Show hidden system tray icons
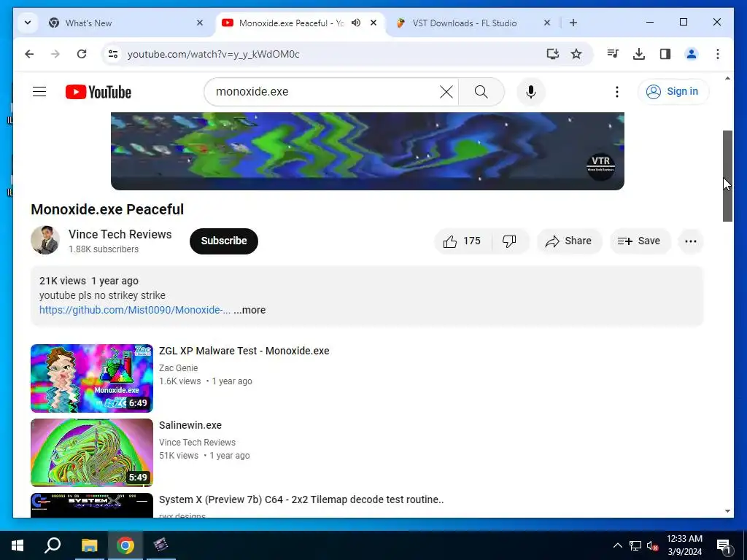 [x=617, y=545]
